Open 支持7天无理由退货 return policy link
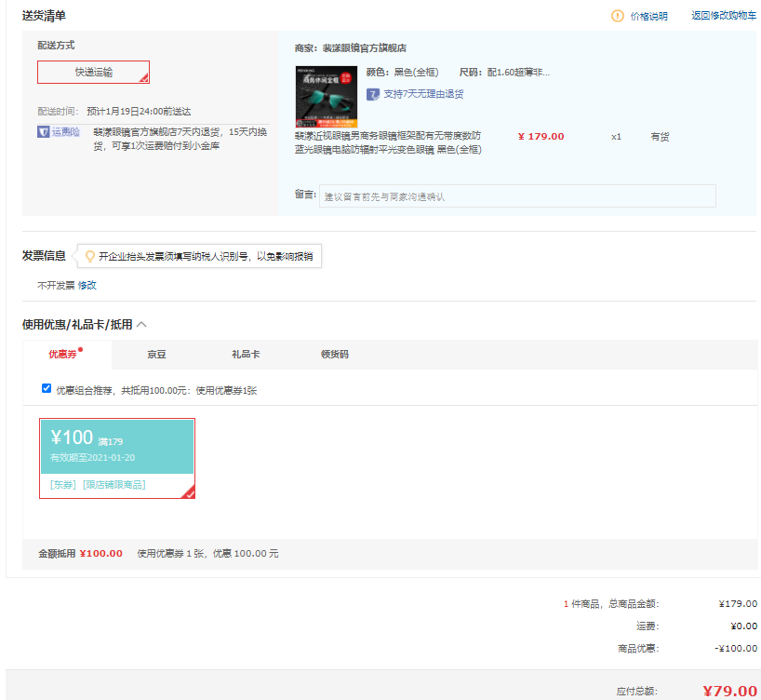The width and height of the screenshot is (761, 700). (x=423, y=94)
